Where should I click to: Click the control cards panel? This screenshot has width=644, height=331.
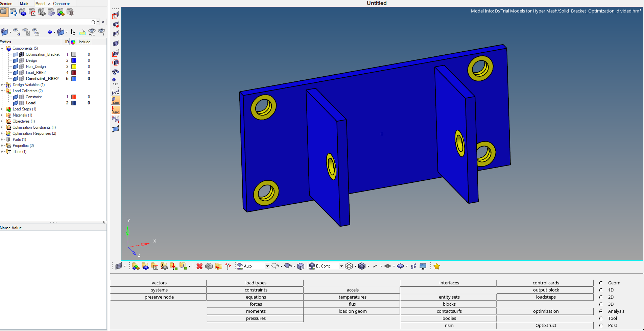[x=545, y=283]
